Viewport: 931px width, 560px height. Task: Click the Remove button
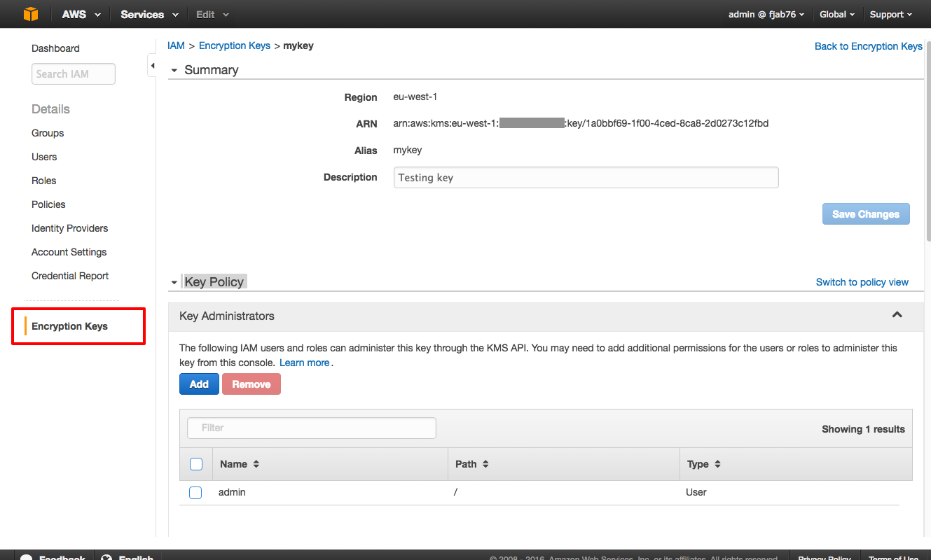[x=251, y=384]
